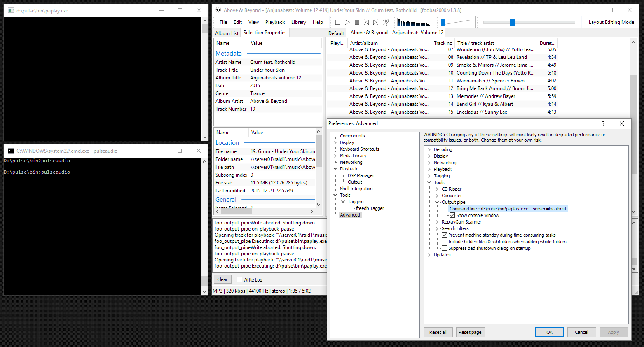Viewport: 644px width, 347px height.
Task: Enable the Write Log checkbox
Action: (x=239, y=280)
